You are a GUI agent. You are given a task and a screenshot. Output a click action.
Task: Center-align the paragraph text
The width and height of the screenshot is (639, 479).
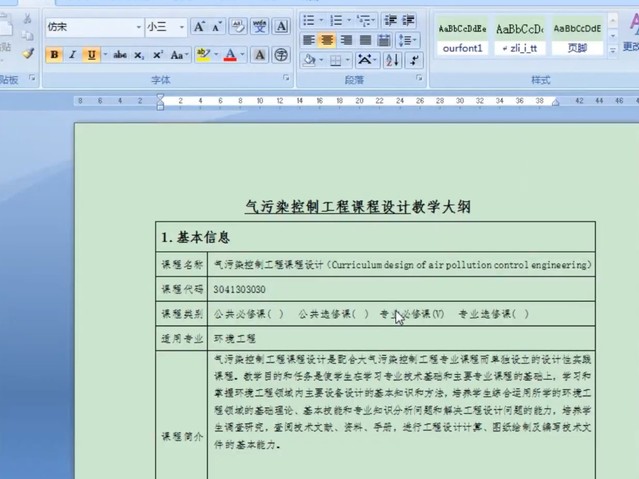pos(326,41)
